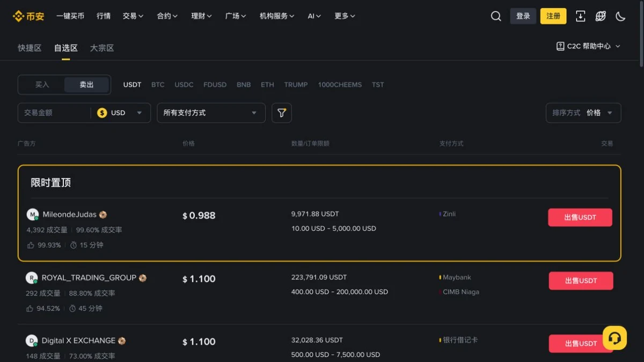Screen dimensions: 644x362
Task: Switch to 快捷区 tab
Action: coord(30,48)
